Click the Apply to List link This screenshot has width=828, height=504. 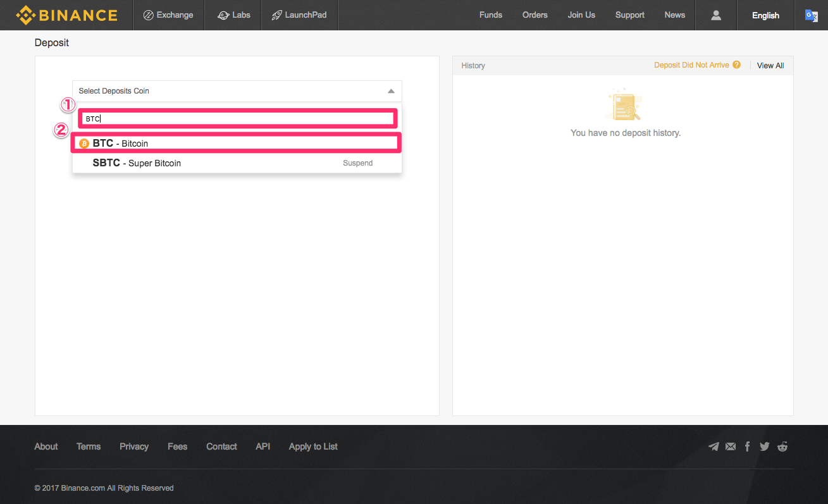(313, 446)
